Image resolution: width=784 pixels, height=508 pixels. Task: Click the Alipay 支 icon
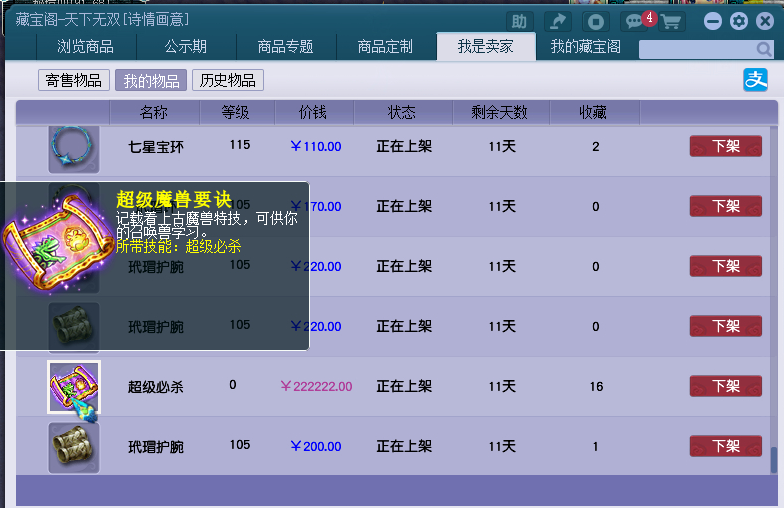tap(755, 80)
